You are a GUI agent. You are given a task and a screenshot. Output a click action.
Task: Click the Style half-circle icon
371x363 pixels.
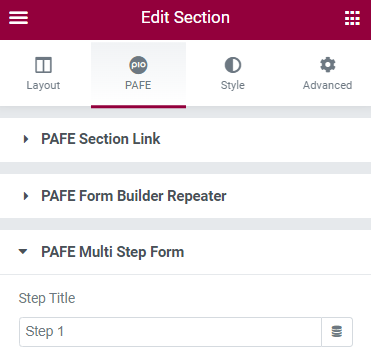233,65
